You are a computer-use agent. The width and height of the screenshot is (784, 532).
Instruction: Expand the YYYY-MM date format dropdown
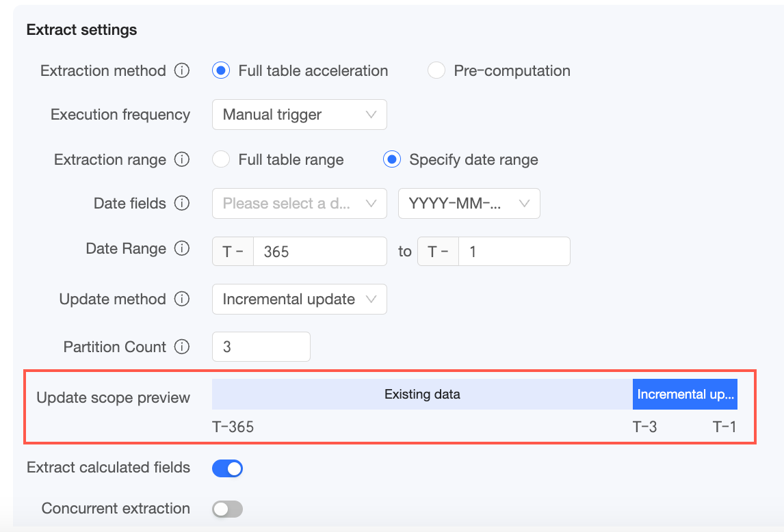point(469,204)
